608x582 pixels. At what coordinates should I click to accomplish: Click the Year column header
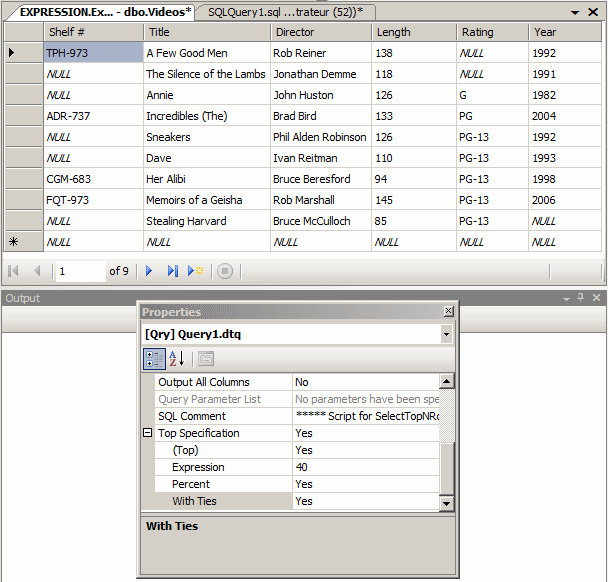click(x=565, y=32)
